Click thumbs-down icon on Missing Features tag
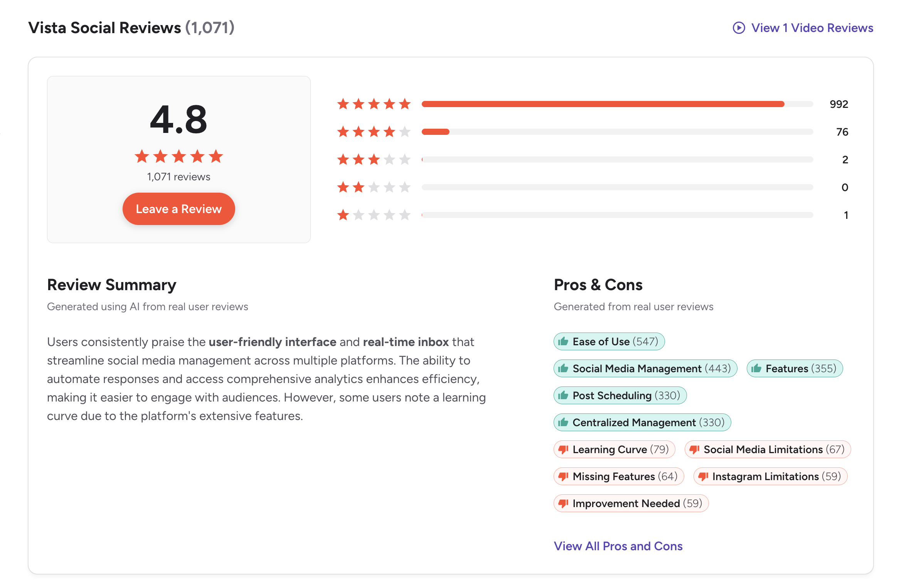The width and height of the screenshot is (899, 588). tap(563, 477)
